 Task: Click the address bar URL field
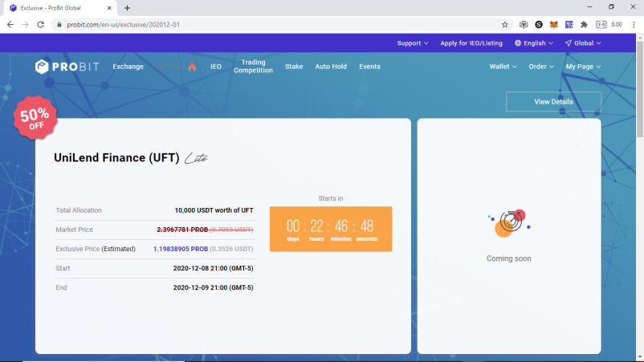[x=279, y=25]
